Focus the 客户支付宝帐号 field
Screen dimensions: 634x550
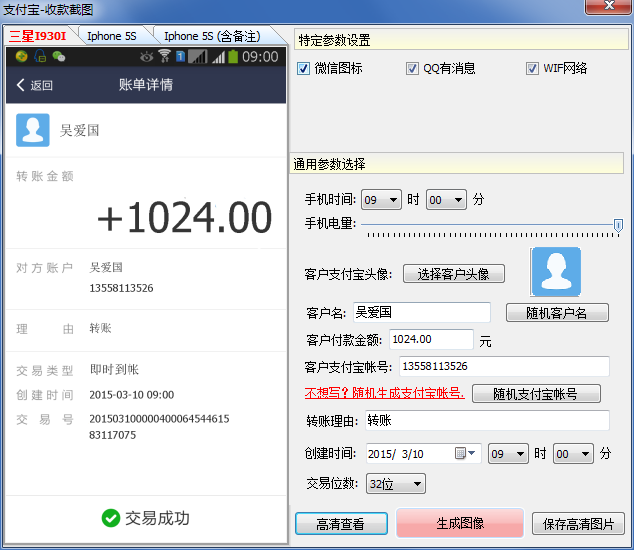[x=504, y=366]
